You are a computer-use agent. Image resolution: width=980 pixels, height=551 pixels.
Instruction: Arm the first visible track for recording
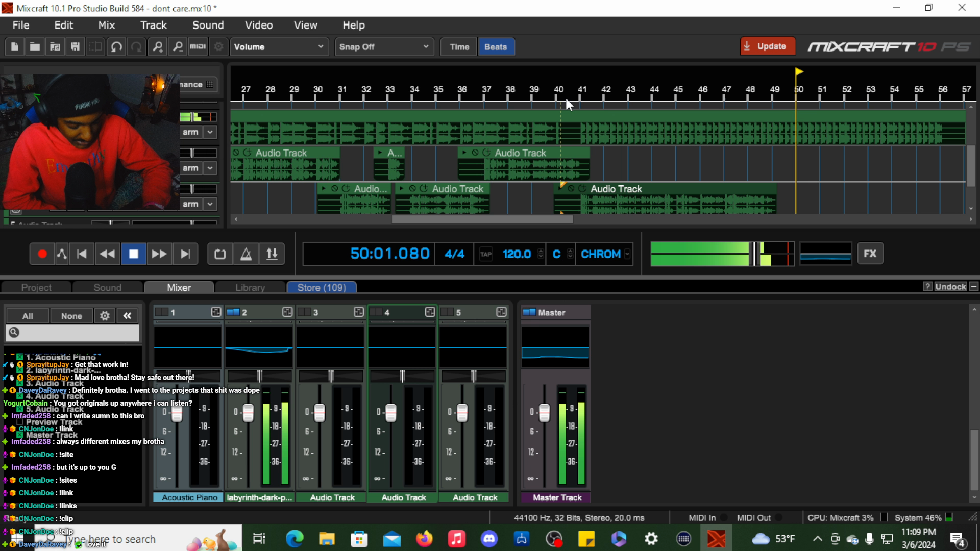click(190, 132)
